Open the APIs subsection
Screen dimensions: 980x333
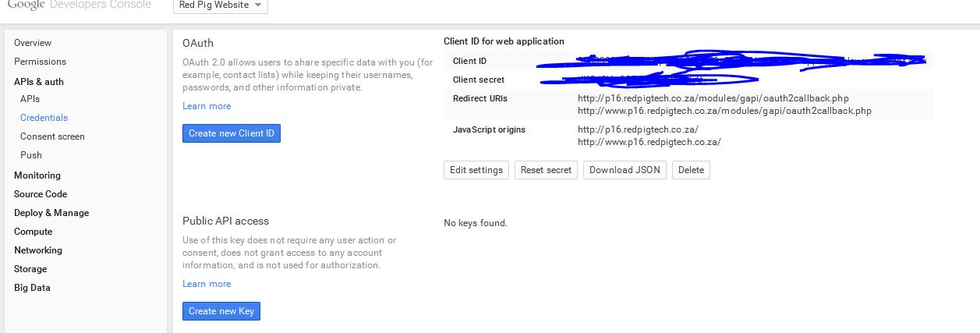click(30, 99)
